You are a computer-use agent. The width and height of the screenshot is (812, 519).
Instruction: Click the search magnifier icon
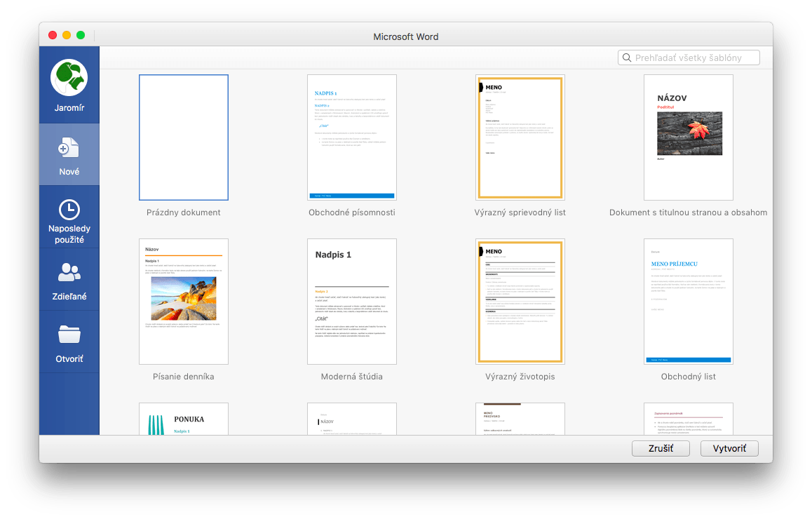pos(627,58)
